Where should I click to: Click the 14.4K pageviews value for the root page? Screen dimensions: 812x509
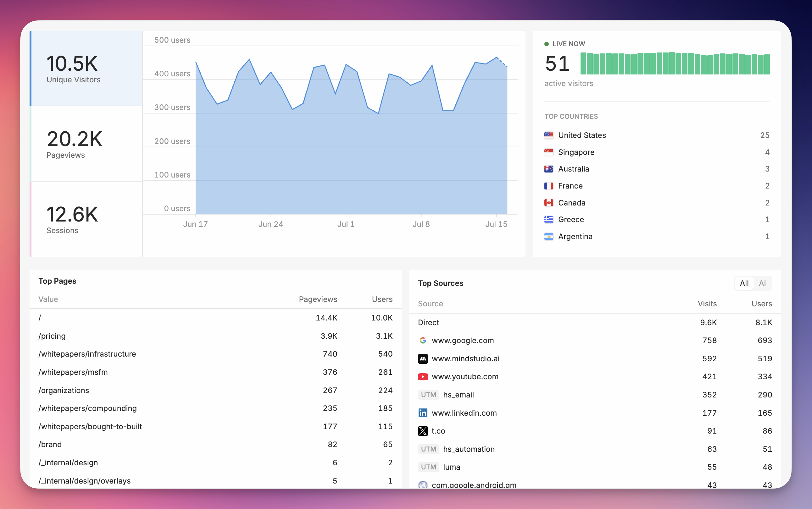(x=326, y=318)
